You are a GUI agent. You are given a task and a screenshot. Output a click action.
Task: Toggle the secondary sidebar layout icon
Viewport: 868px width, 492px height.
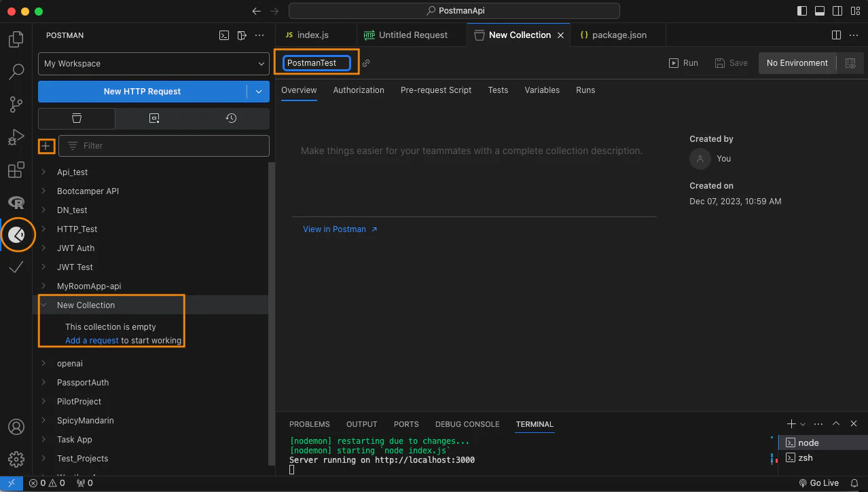837,11
